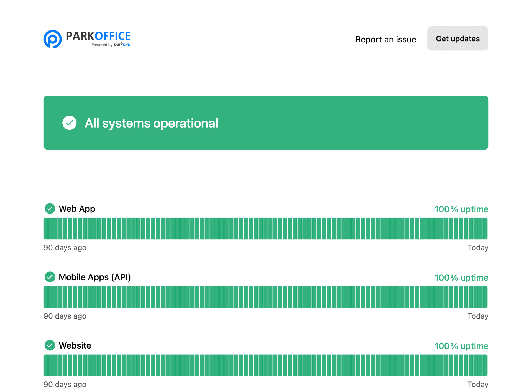Click the Website uptime history bar
The width and height of the screenshot is (532, 392).
[265, 365]
